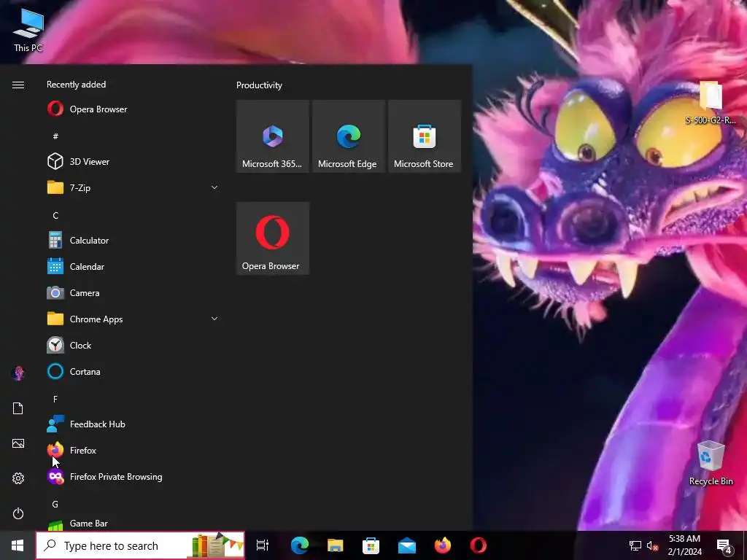This screenshot has width=747, height=560.
Task: Open Documents from Start sidebar
Action: (18, 408)
